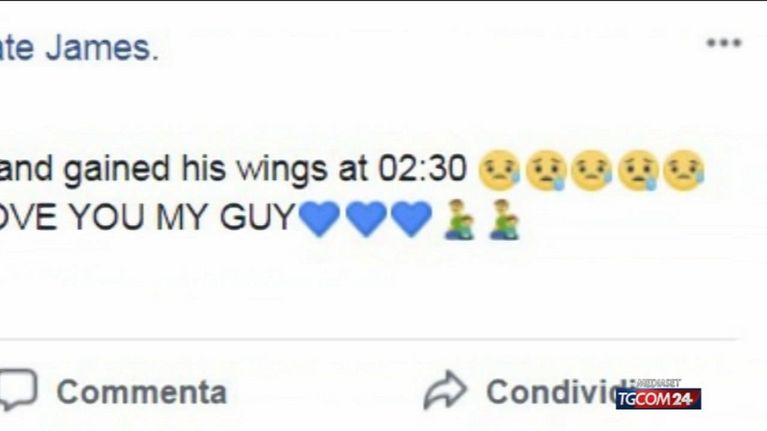Click the third blue heart emoji
Image resolution: width=767 pixels, height=431 pixels.
[411, 219]
